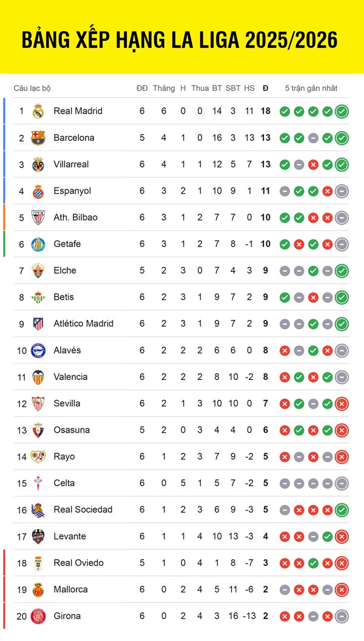
Task: Click the Barcelona crest icon
Action: (38, 138)
